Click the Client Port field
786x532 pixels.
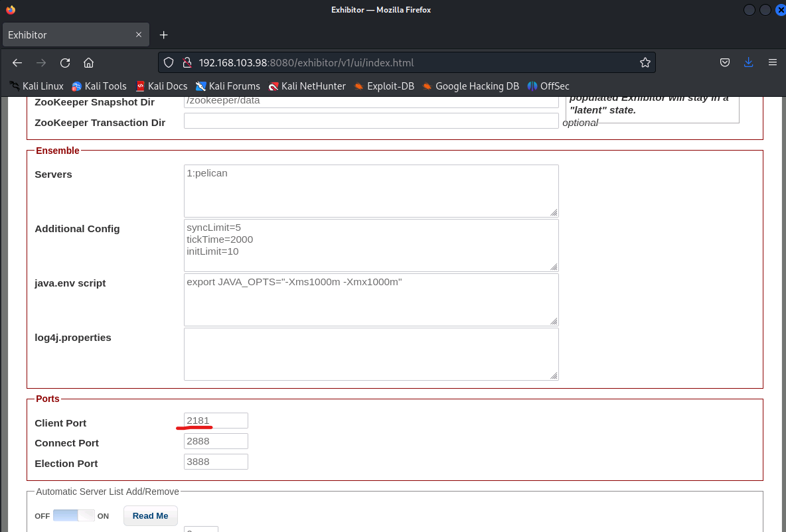(216, 421)
